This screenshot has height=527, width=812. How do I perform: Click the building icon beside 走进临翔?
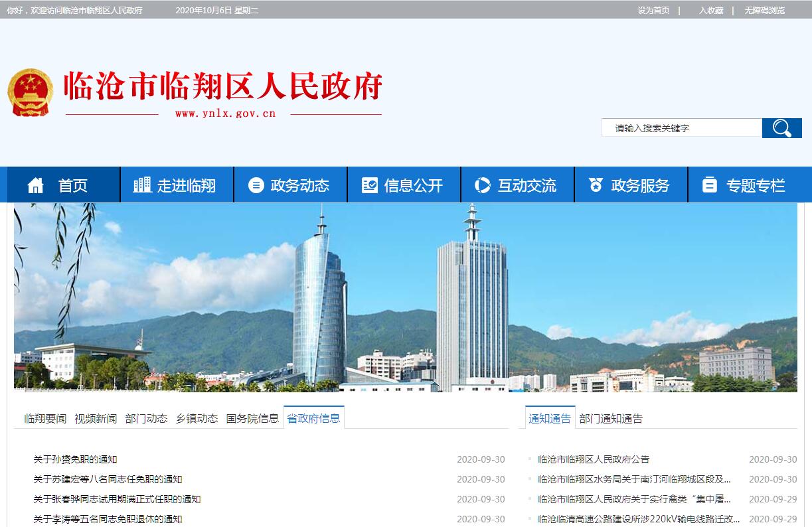tap(142, 185)
